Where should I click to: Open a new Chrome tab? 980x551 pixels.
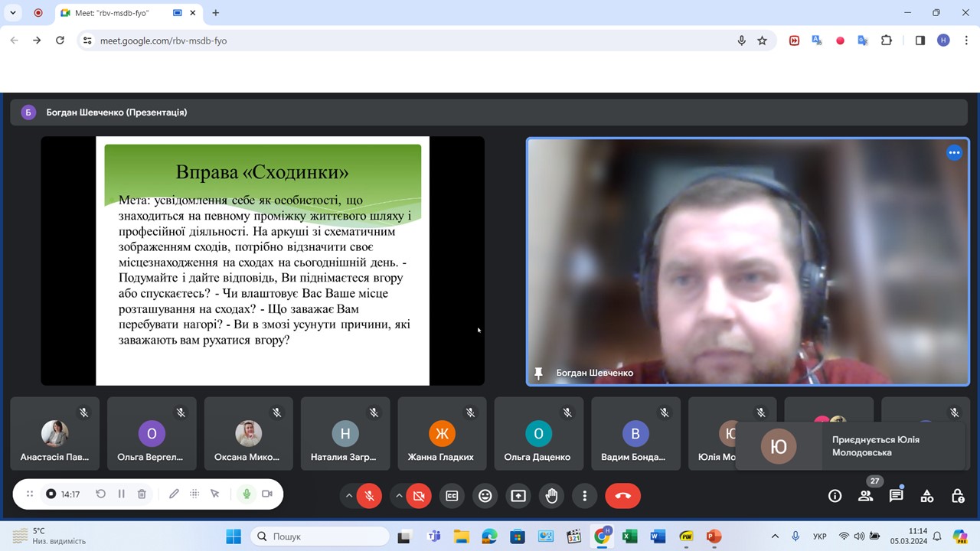coord(216,13)
